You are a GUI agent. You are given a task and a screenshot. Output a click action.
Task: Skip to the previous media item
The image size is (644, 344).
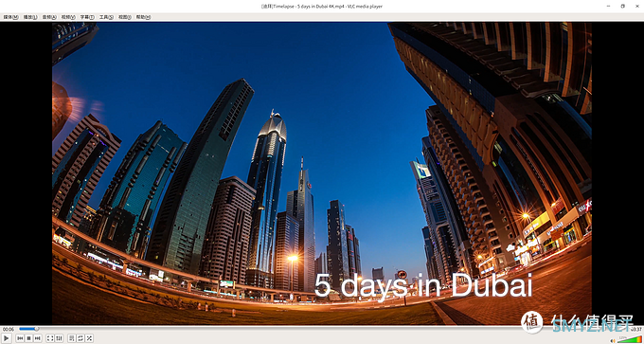[20, 338]
